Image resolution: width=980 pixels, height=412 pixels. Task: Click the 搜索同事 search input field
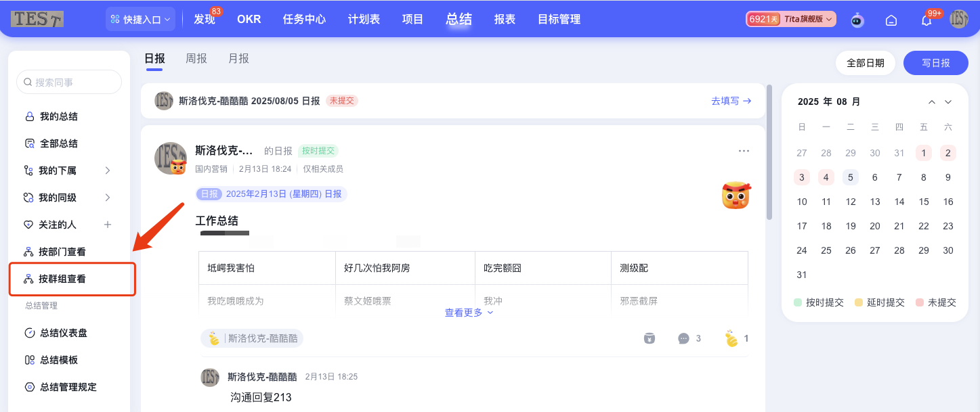pyautogui.click(x=68, y=81)
